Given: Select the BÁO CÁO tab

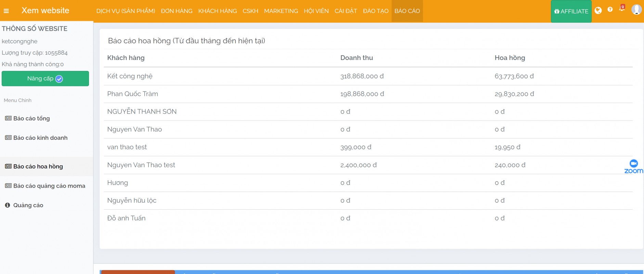Looking at the screenshot, I should point(407,11).
